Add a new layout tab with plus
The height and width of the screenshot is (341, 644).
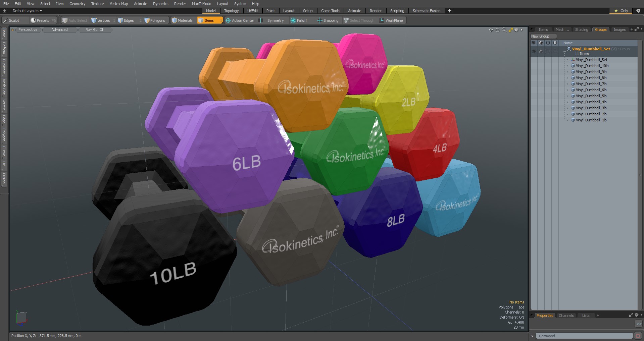(x=449, y=11)
